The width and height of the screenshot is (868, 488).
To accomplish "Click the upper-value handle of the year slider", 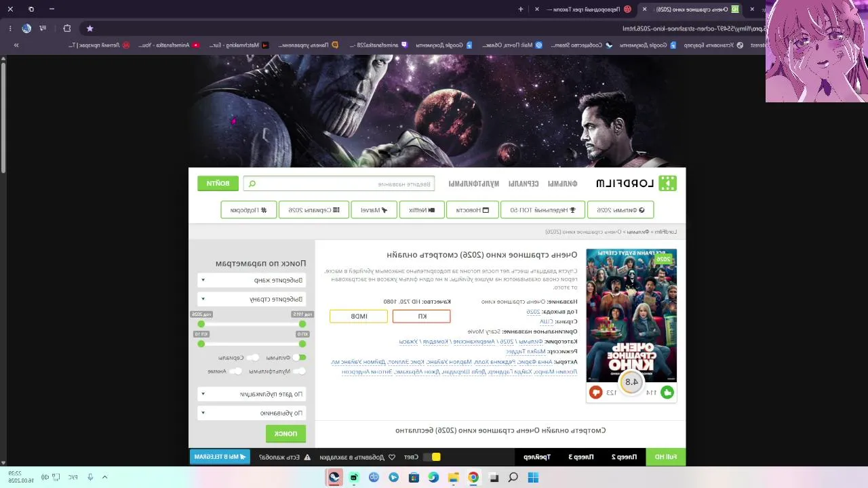I will click(201, 324).
